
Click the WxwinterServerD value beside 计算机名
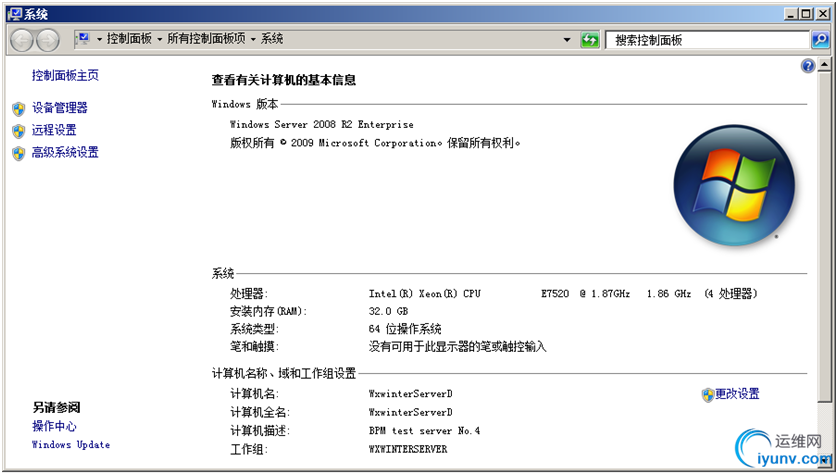point(410,394)
